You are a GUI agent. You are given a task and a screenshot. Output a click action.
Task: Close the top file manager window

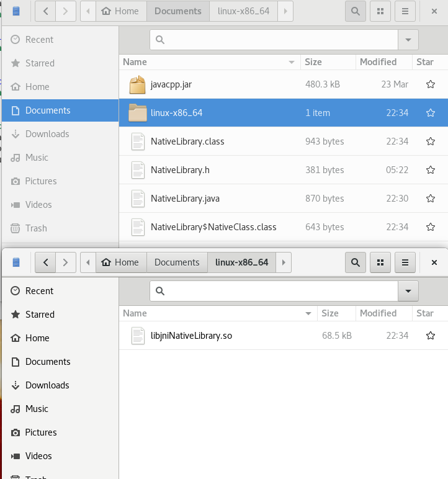(x=434, y=11)
